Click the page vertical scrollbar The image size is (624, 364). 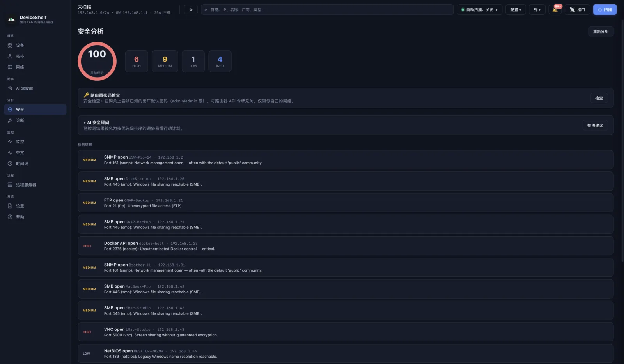622,140
